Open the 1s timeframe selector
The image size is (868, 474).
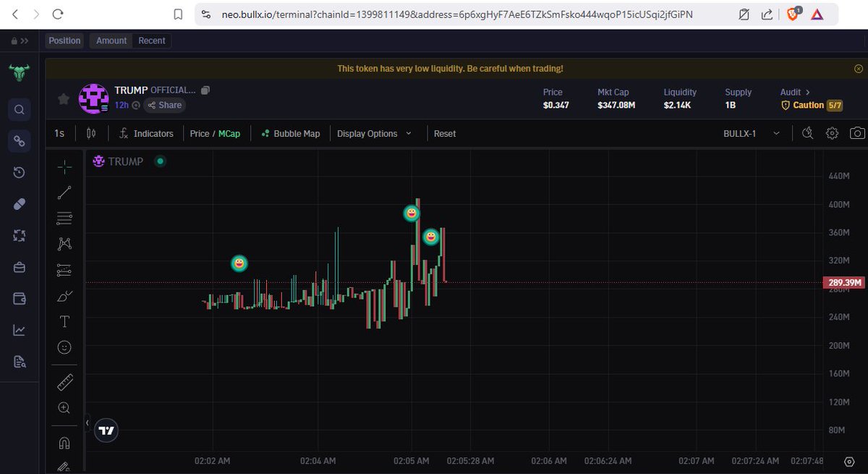[59, 133]
